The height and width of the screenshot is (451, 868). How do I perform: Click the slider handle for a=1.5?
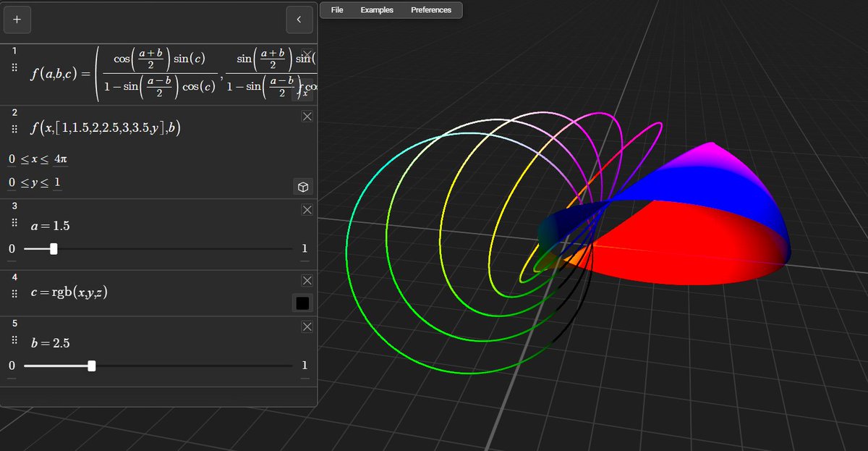point(54,249)
